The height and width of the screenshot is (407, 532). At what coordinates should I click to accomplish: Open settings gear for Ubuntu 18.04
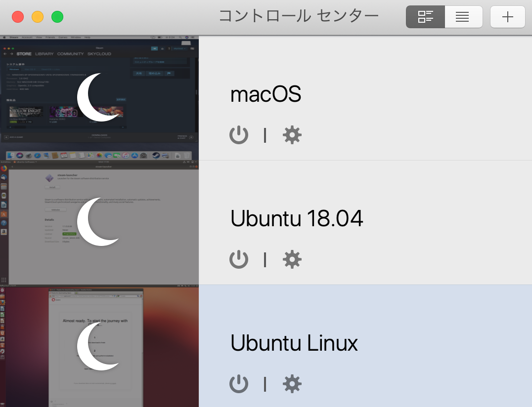coord(292,259)
